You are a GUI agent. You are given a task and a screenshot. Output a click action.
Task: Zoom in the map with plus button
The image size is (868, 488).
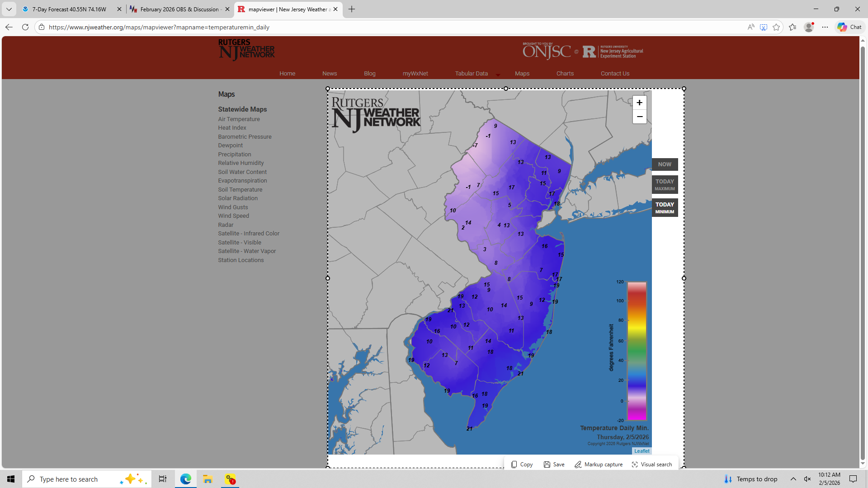(x=639, y=103)
